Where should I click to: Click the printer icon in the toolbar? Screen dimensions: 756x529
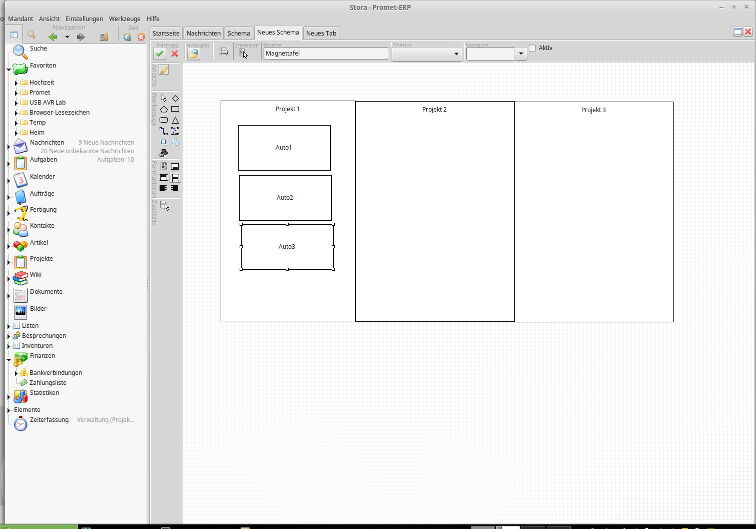pyautogui.click(x=223, y=53)
